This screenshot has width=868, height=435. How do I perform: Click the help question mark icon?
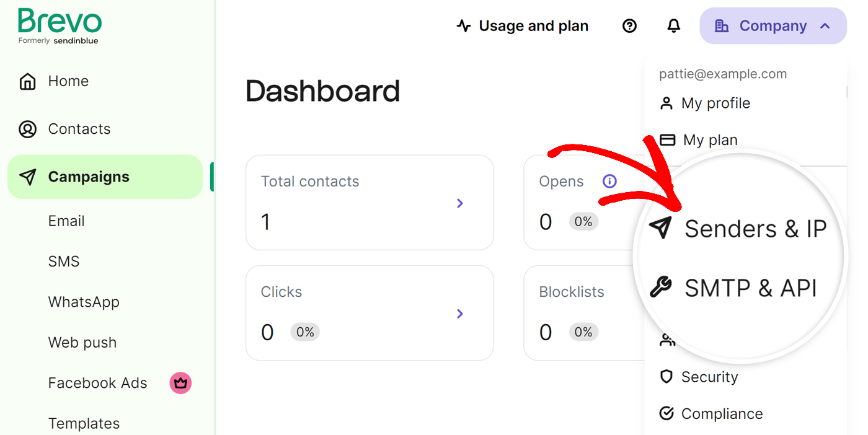pyautogui.click(x=629, y=26)
